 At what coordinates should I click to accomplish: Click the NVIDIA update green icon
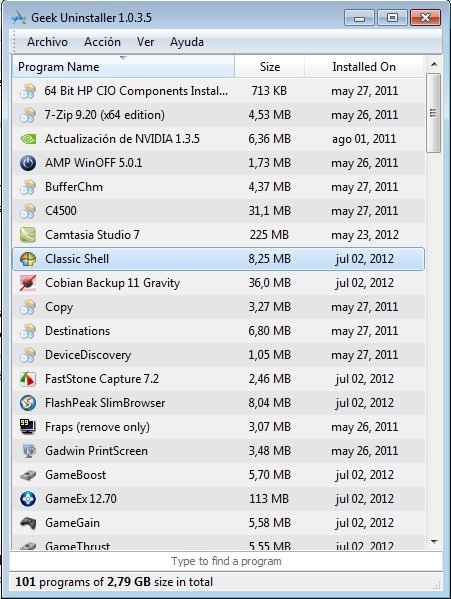[x=28, y=139]
